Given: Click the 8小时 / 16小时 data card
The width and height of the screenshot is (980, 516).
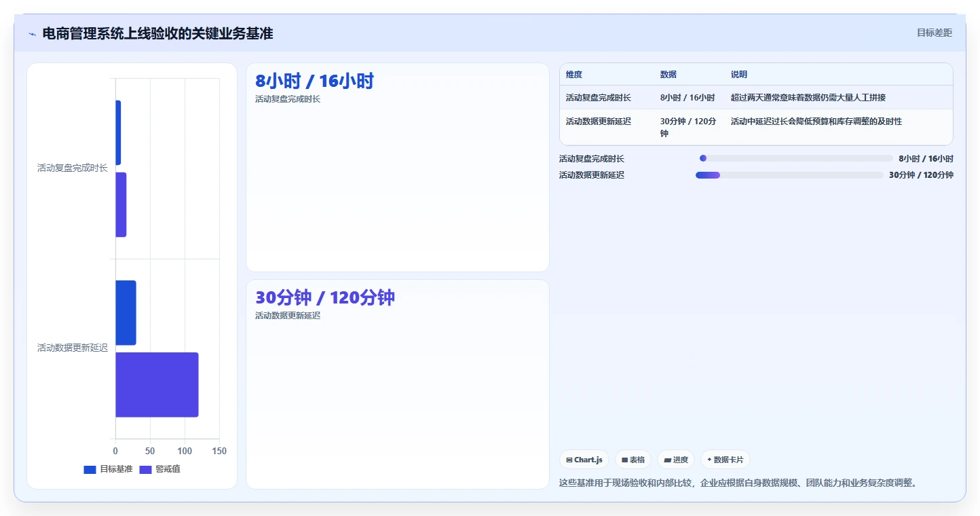Looking at the screenshot, I should coord(397,168).
